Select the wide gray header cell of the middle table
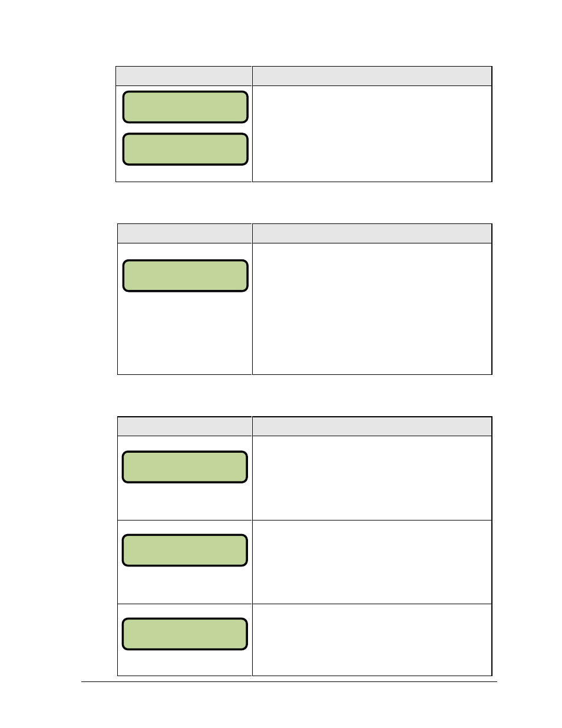The width and height of the screenshot is (562, 728). click(372, 233)
